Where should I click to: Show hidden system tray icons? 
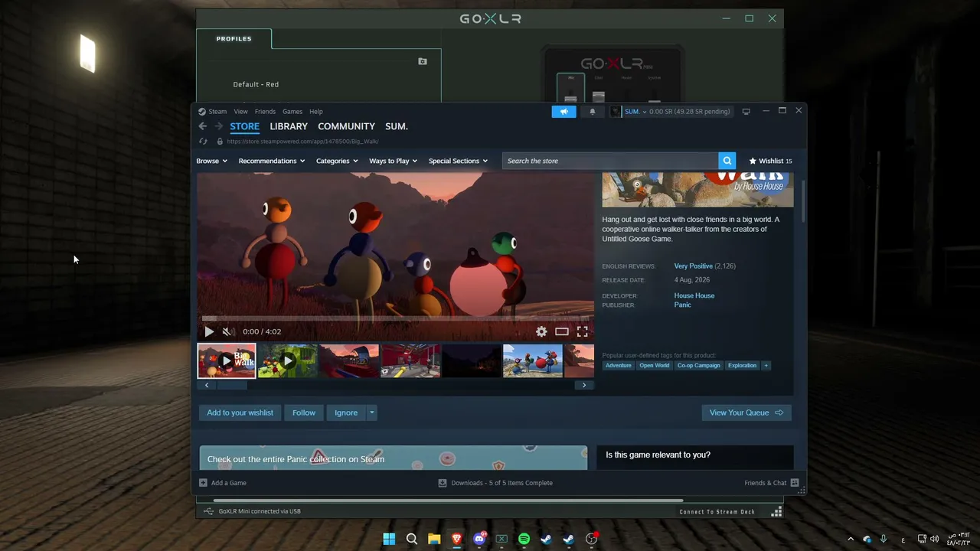(850, 539)
